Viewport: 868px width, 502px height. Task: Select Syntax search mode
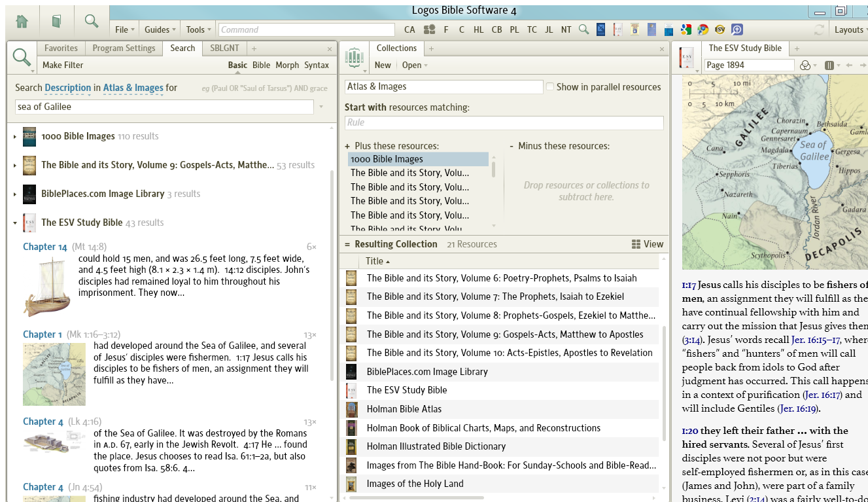pos(317,65)
